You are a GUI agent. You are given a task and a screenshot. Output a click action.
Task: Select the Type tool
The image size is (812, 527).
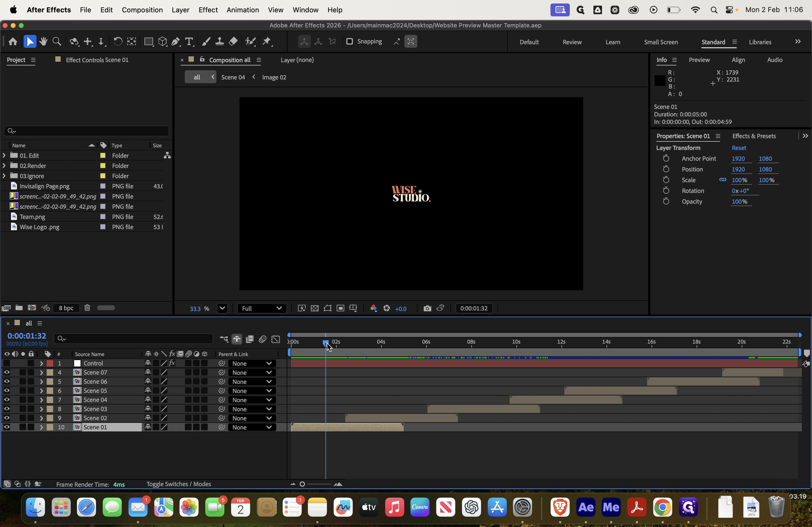point(189,41)
